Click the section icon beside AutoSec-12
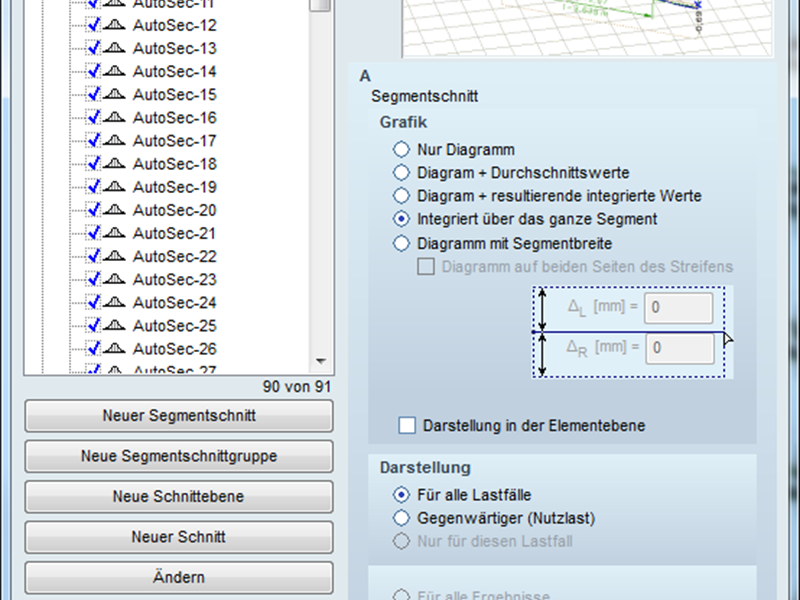 click(114, 26)
